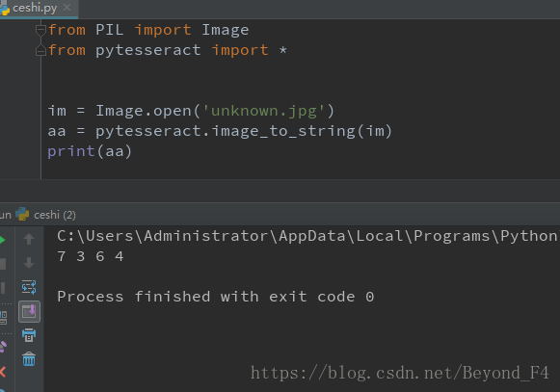Close the ceshi.py tab

tap(67, 7)
